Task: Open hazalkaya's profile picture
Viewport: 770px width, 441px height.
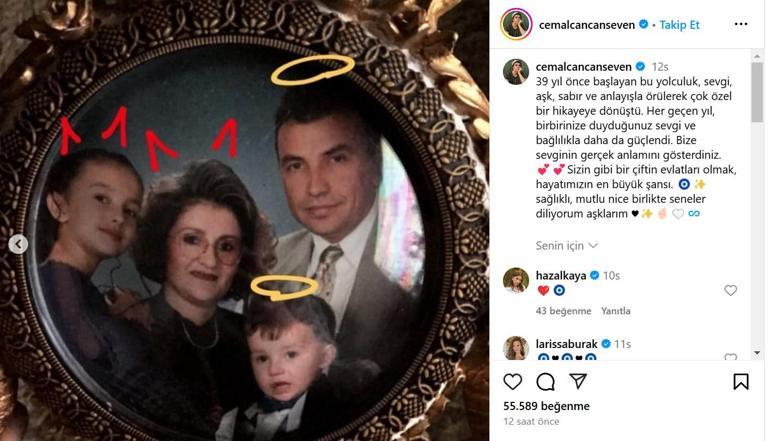Action: coord(516,281)
